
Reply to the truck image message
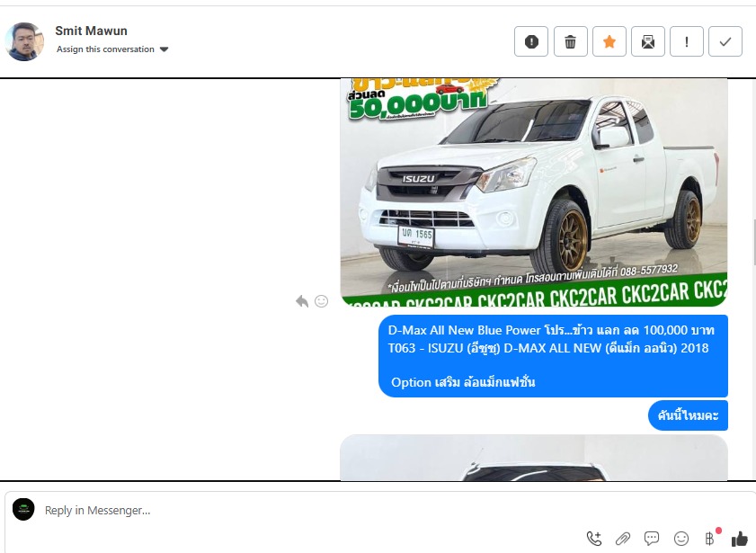point(302,301)
